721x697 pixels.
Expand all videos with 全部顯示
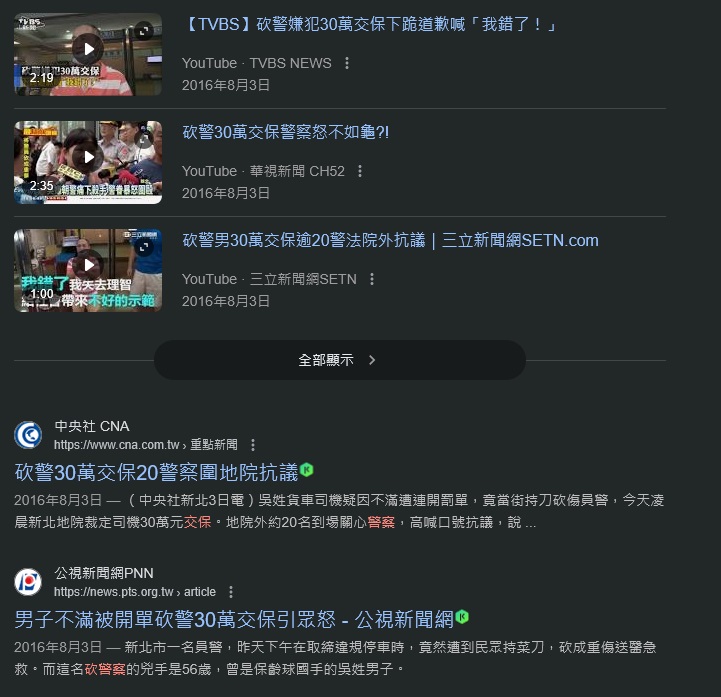point(340,360)
